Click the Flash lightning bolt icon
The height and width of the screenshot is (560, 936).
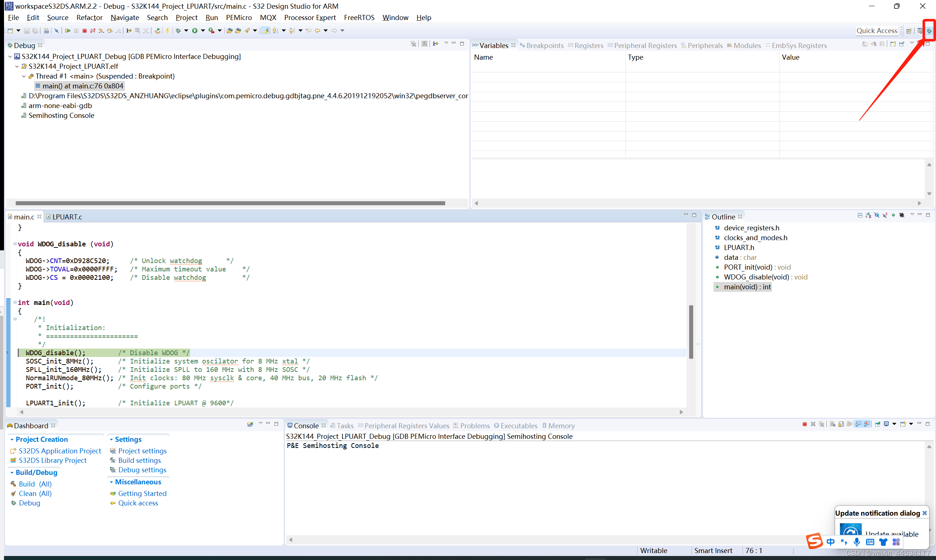pyautogui.click(x=167, y=31)
